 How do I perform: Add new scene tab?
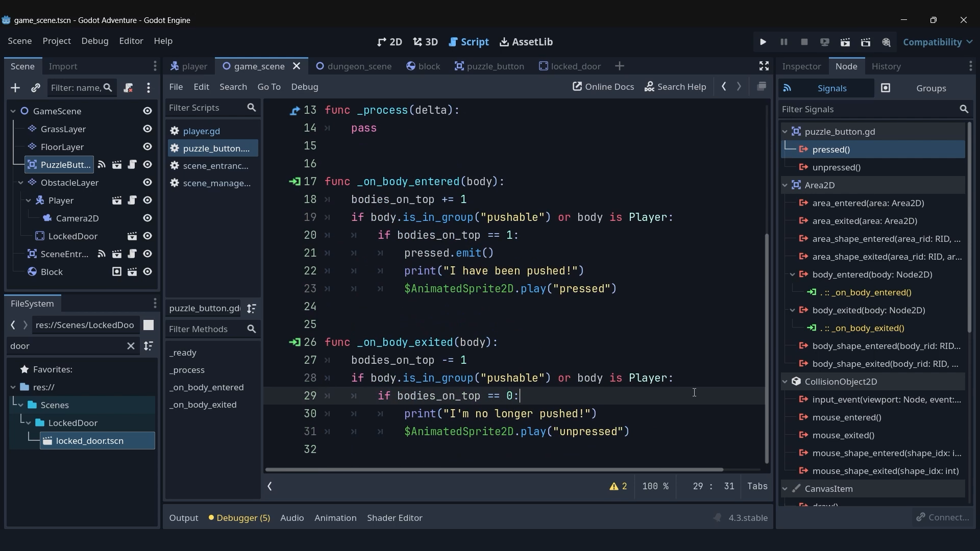(620, 66)
